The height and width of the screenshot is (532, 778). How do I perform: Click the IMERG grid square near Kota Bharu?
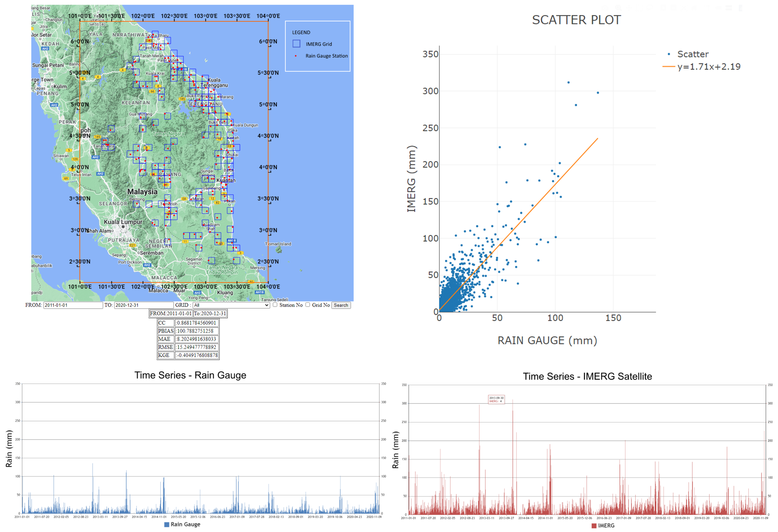tap(155, 34)
